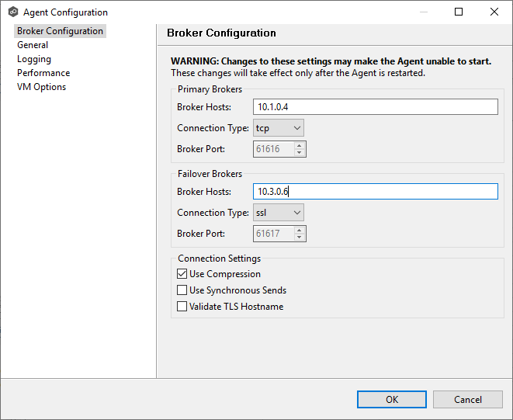Click the Agent Configuration app icon in title bar
The image size is (513, 420).
click(12, 12)
